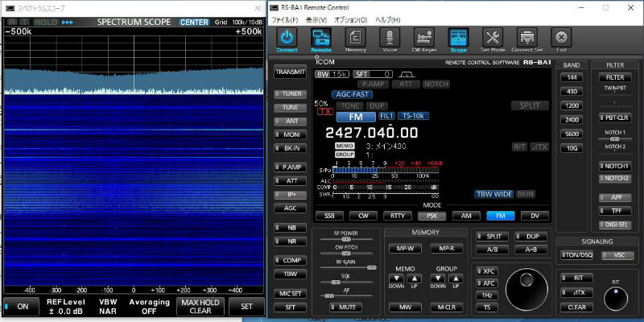Open MIC SET settings
This screenshot has width=644, height=322.
290,294
